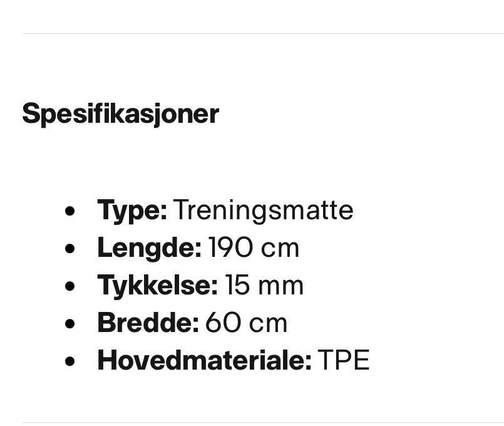This screenshot has height=426, width=504.
Task: Click the divider line above Spesifikasjoner
Action: point(263,33)
